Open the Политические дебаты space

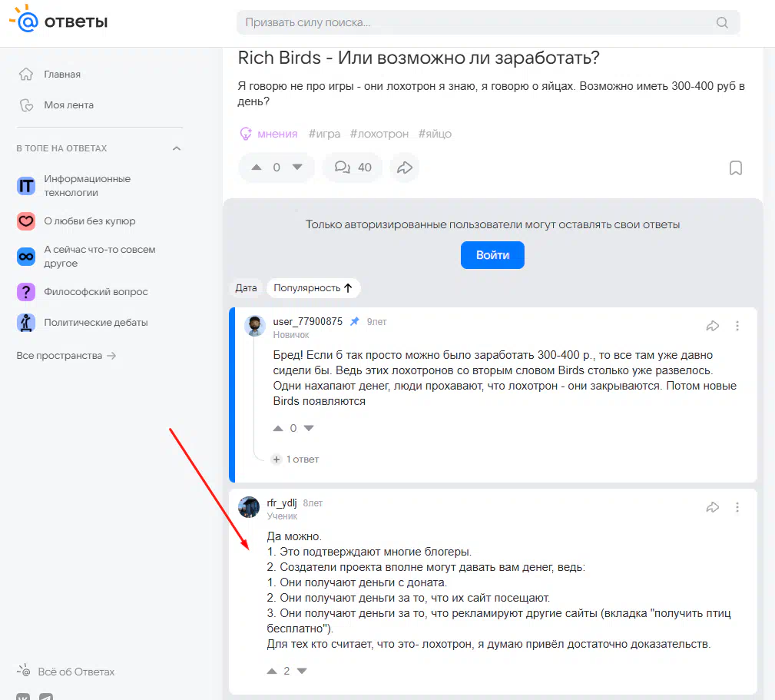[x=82, y=322]
